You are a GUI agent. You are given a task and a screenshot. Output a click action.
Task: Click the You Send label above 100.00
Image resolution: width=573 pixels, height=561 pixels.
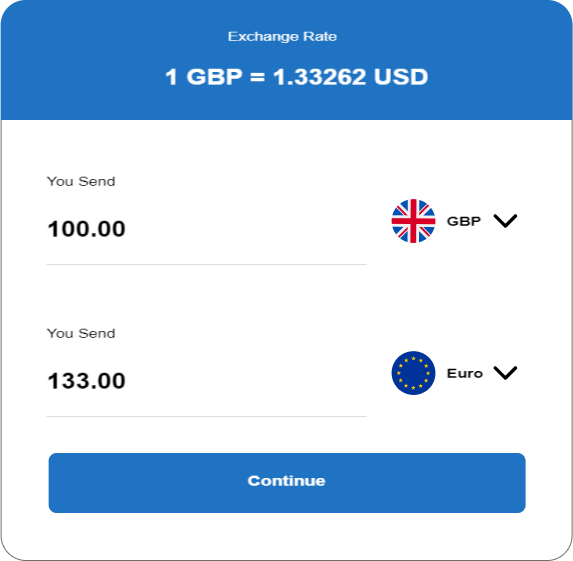[x=81, y=181]
